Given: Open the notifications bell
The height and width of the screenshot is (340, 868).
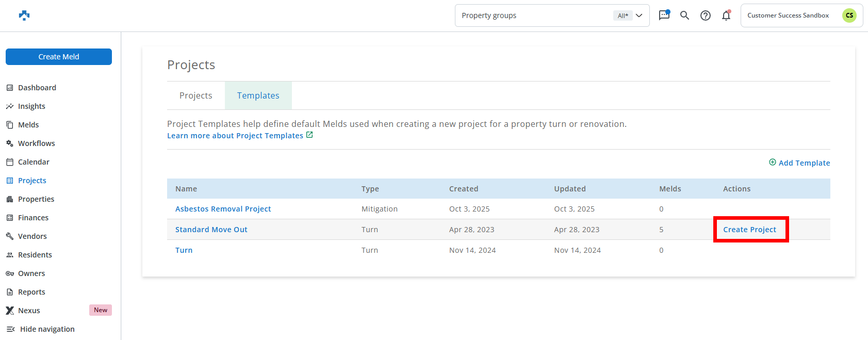Looking at the screenshot, I should (x=726, y=15).
